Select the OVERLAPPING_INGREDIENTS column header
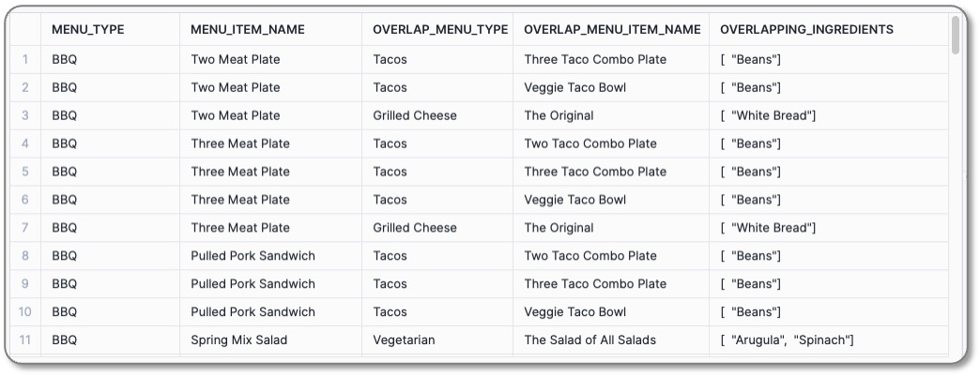The image size is (980, 377). click(807, 29)
